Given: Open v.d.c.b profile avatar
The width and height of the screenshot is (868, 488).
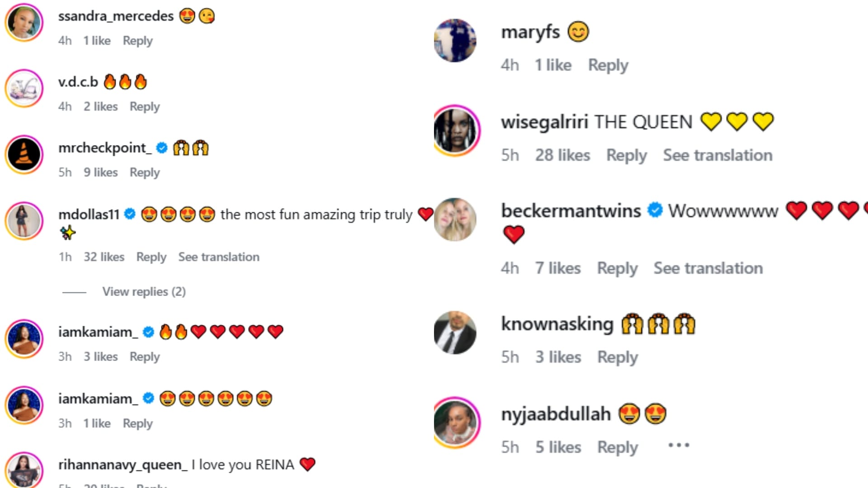Looking at the screenshot, I should pos(24,88).
